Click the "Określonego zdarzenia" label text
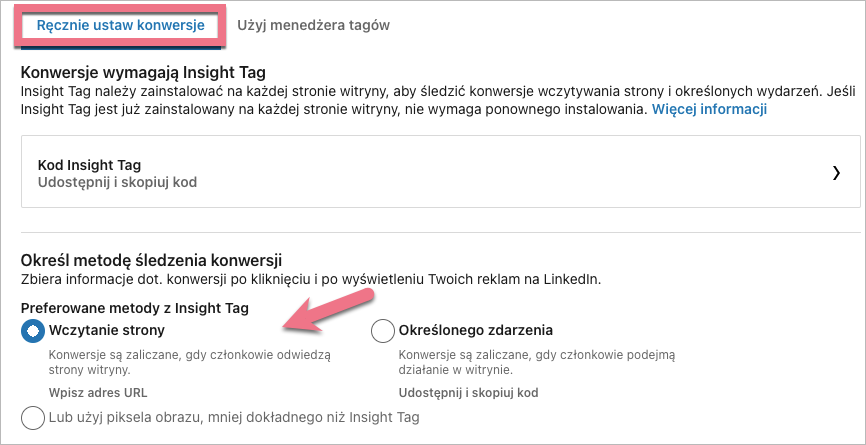 click(x=475, y=330)
